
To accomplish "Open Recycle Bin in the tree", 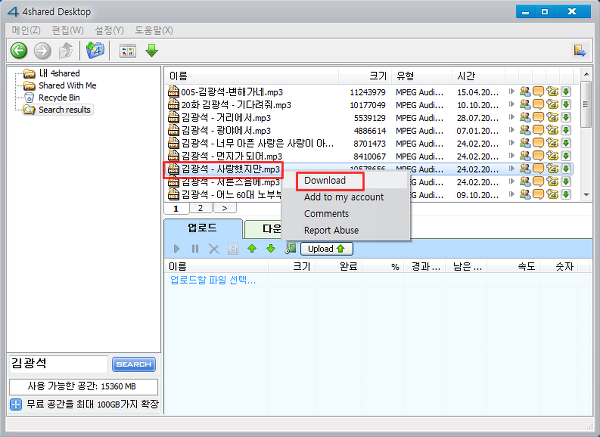I will (59, 98).
